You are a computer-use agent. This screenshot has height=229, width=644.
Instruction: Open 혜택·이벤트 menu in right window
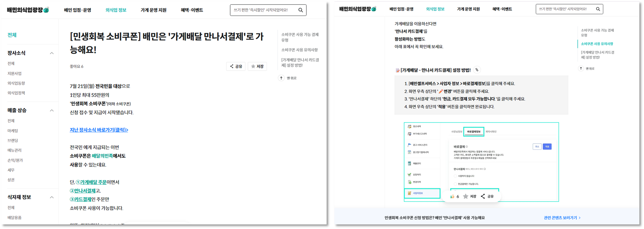tap(502, 9)
